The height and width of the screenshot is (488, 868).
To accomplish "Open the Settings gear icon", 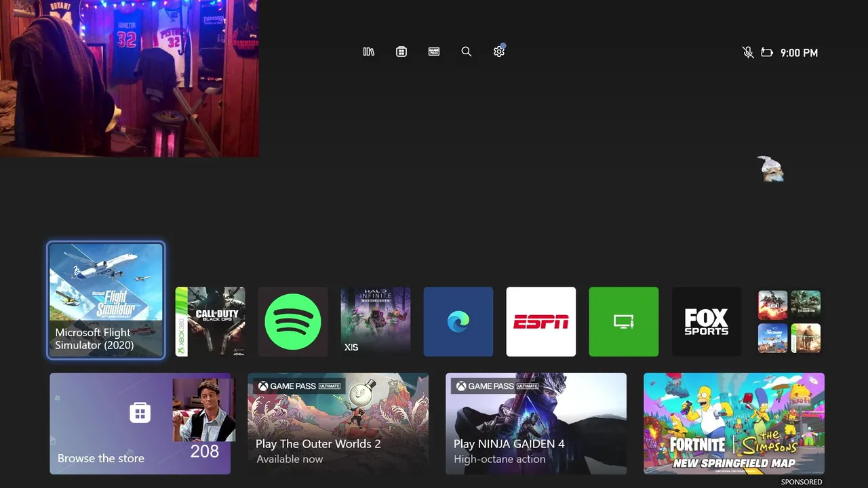I will (x=499, y=52).
